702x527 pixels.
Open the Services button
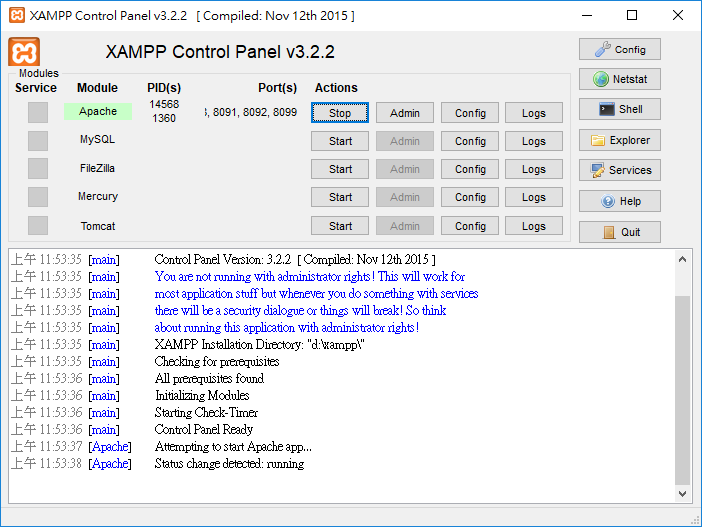click(x=620, y=170)
